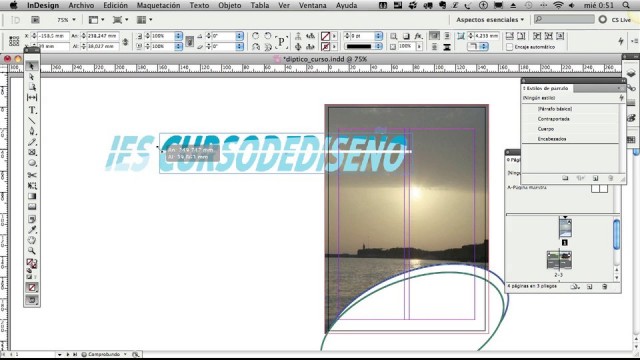Activate the Type tool
The width and height of the screenshot is (640, 360).
[x=32, y=110]
